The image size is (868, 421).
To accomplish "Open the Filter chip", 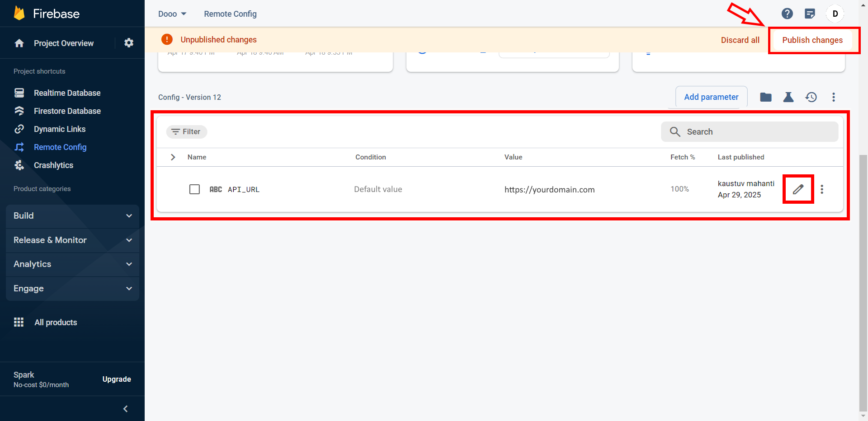I will (x=187, y=132).
